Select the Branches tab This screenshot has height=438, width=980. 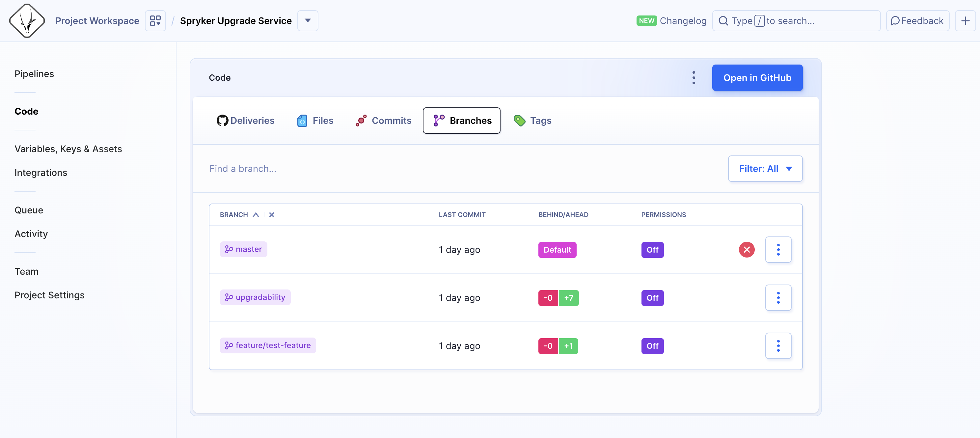461,121
